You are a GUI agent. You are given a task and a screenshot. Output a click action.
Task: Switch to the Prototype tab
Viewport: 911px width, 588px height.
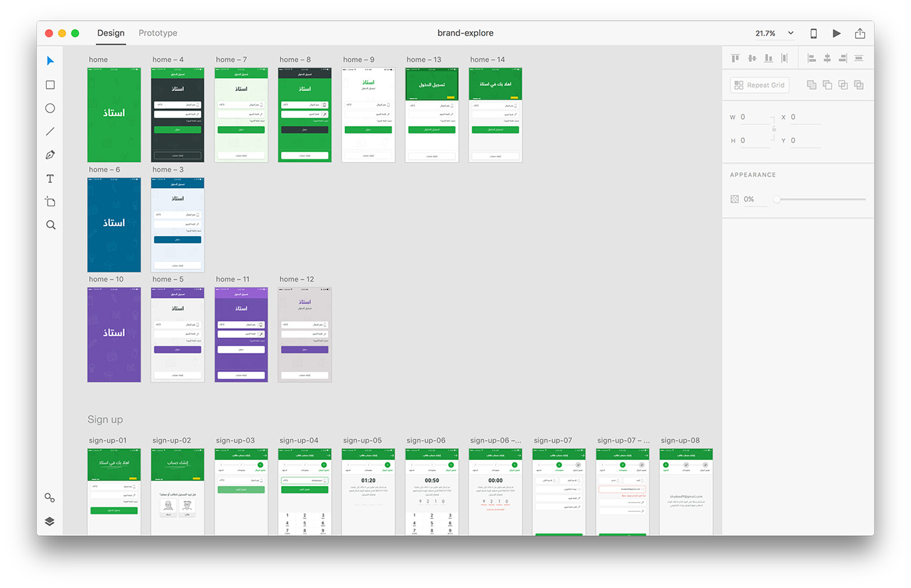point(157,33)
